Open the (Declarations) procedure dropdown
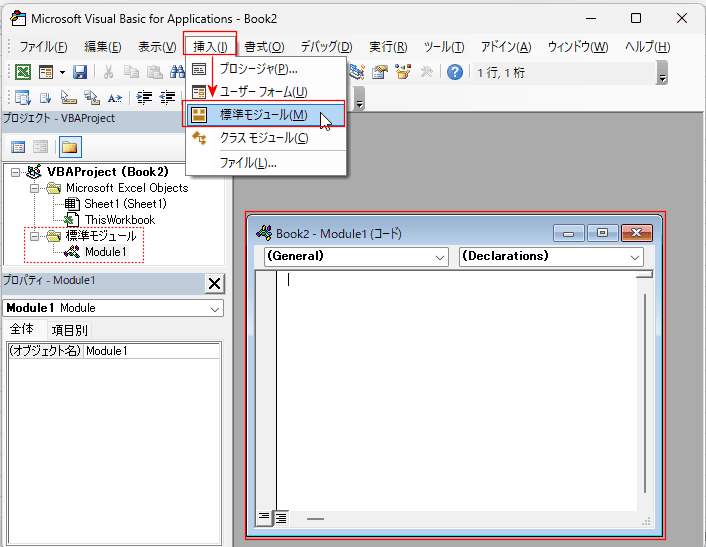This screenshot has height=547, width=706. pos(635,258)
